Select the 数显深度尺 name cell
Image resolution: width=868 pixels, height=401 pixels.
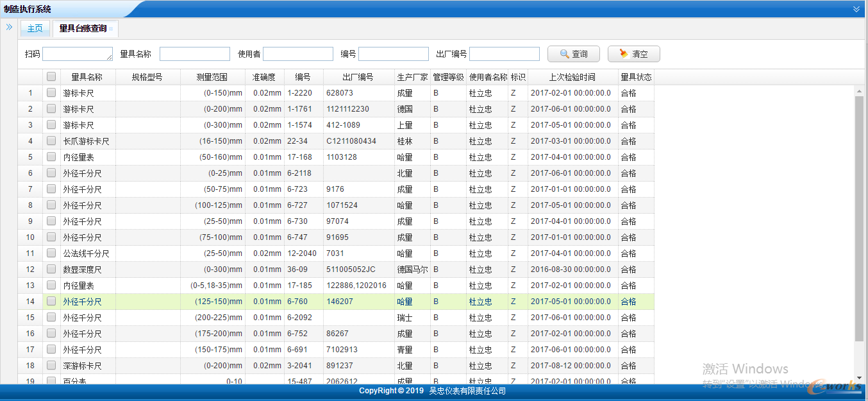pos(82,269)
